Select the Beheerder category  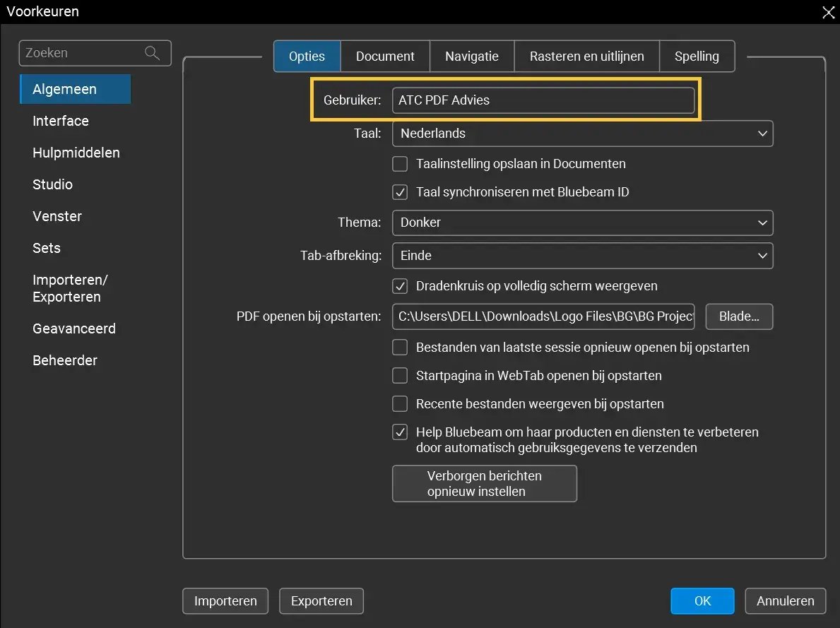(x=65, y=360)
